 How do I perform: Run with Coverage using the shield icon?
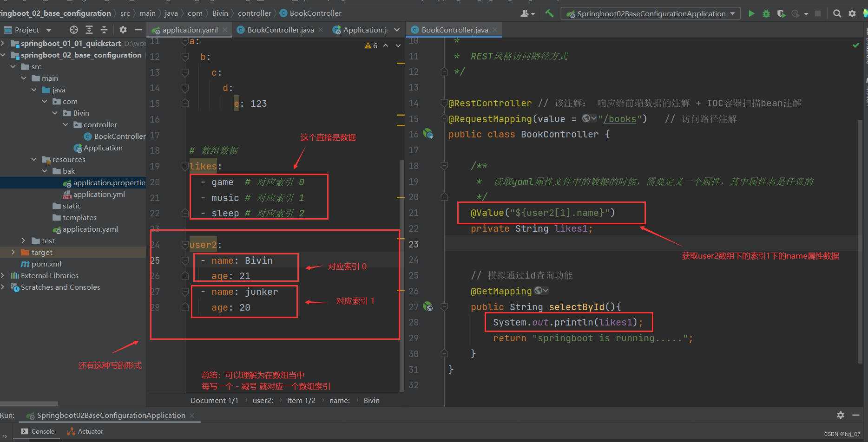(x=781, y=13)
